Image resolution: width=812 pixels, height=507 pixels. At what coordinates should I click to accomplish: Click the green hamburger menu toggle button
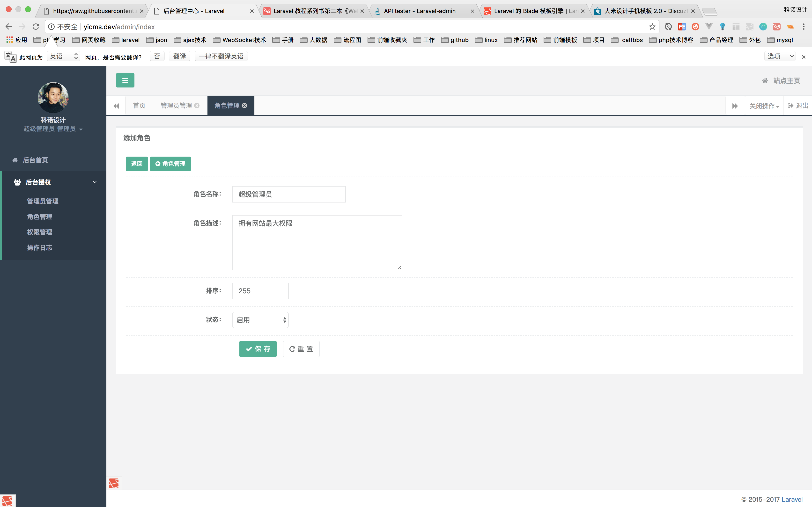[125, 80]
